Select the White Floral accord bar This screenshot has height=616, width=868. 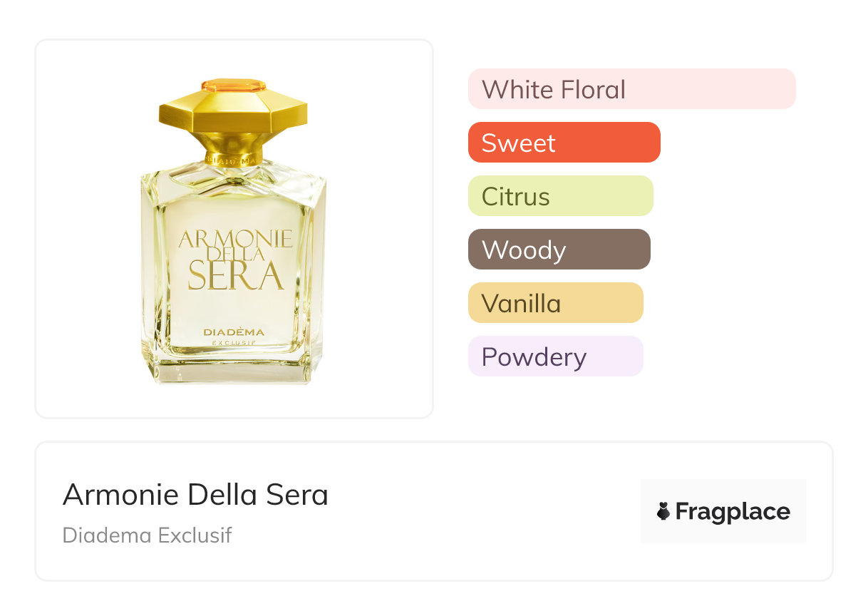(631, 89)
